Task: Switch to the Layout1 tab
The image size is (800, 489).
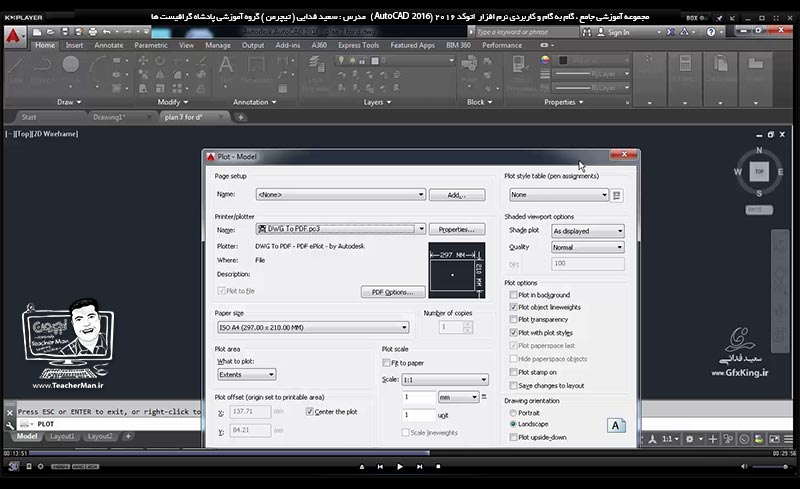Action: (62, 436)
